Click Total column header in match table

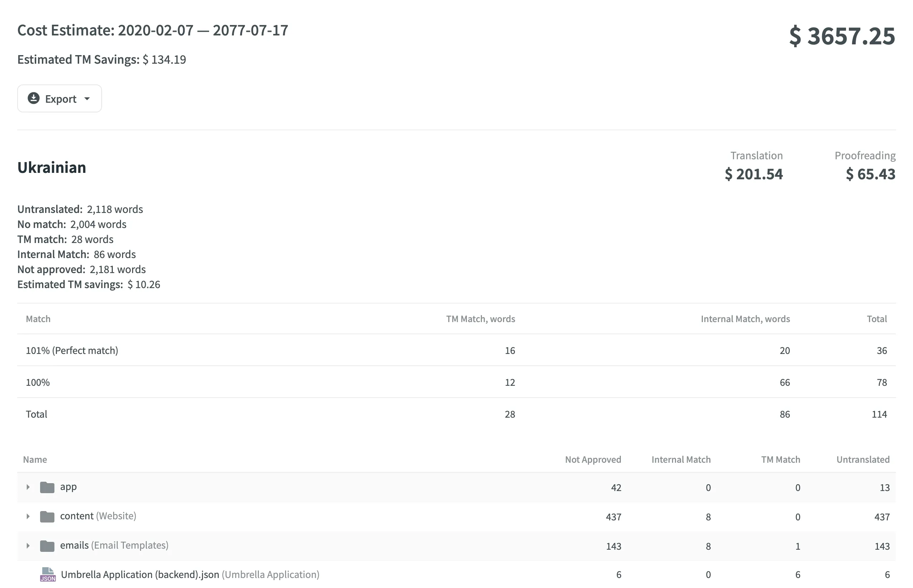coord(877,319)
